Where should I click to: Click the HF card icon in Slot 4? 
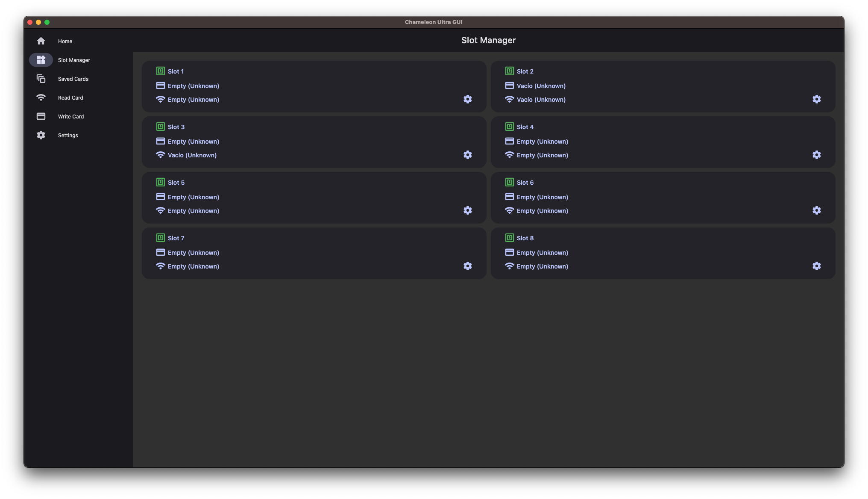point(509,140)
